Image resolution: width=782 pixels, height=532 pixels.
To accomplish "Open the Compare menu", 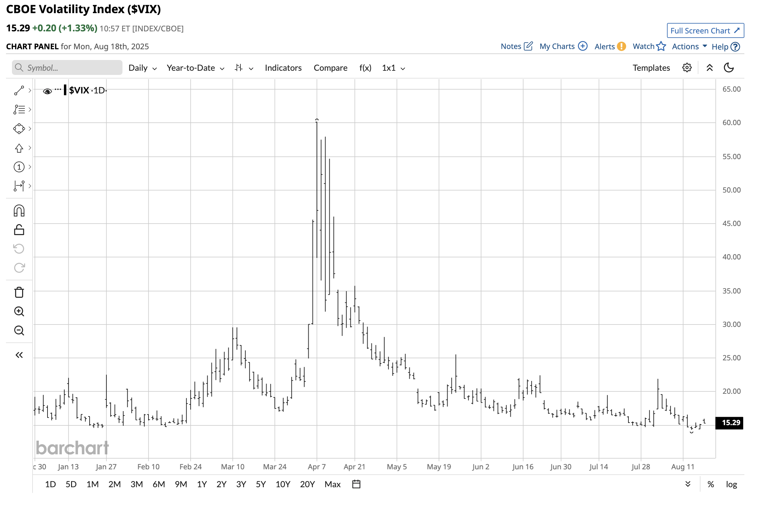I will tap(330, 68).
